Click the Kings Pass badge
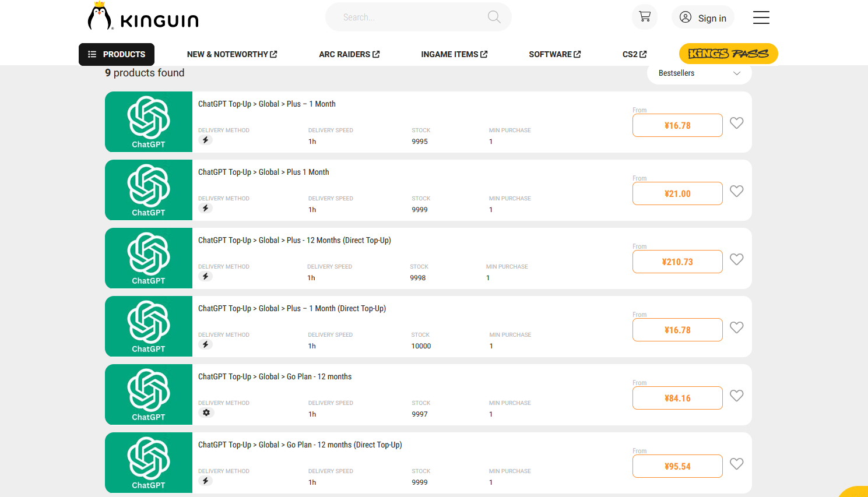 [728, 54]
